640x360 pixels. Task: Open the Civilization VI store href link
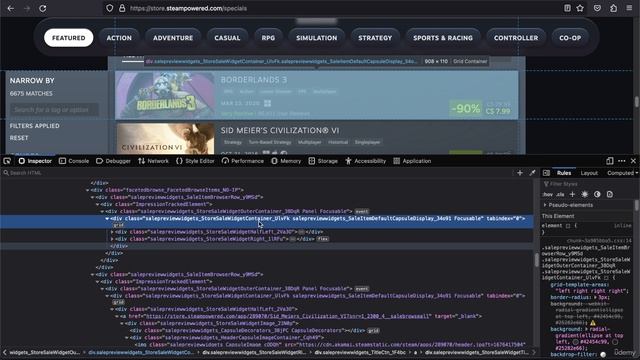pos(288,316)
